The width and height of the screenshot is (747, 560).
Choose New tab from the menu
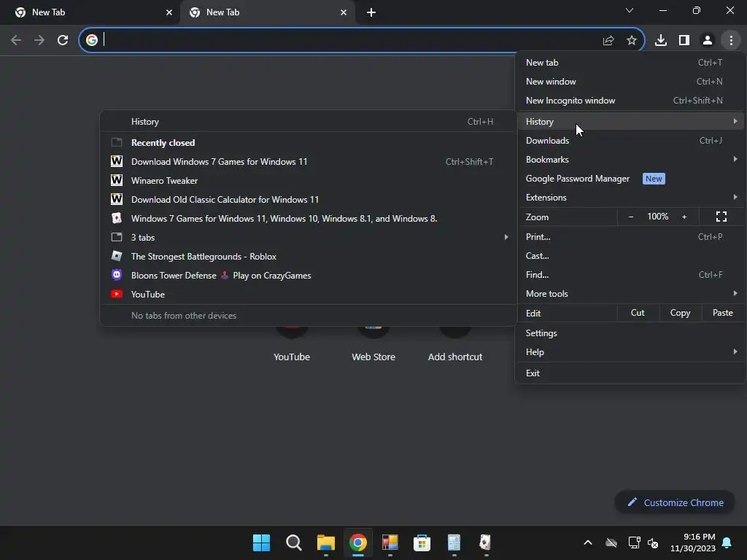point(630,63)
